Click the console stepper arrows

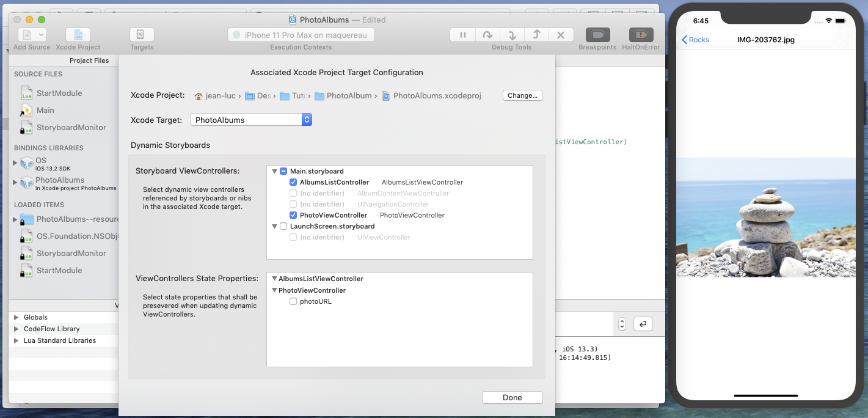[x=622, y=324]
